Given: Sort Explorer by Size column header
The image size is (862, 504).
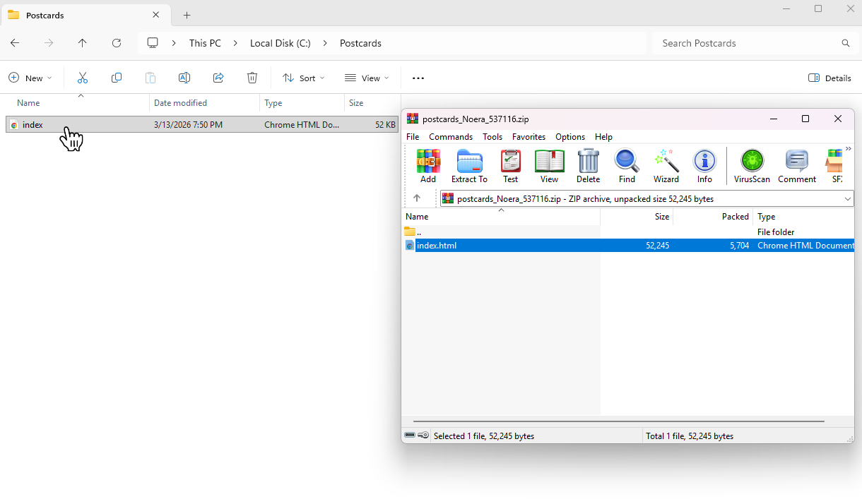Looking at the screenshot, I should (372, 103).
